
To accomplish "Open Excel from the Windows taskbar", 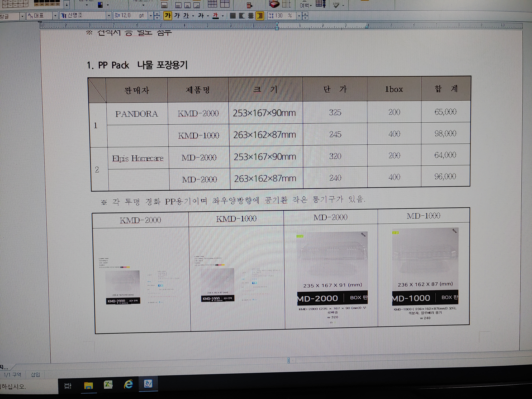I will click(x=108, y=385).
